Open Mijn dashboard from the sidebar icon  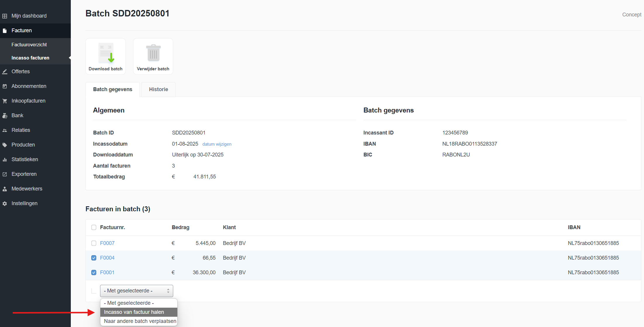click(x=5, y=16)
